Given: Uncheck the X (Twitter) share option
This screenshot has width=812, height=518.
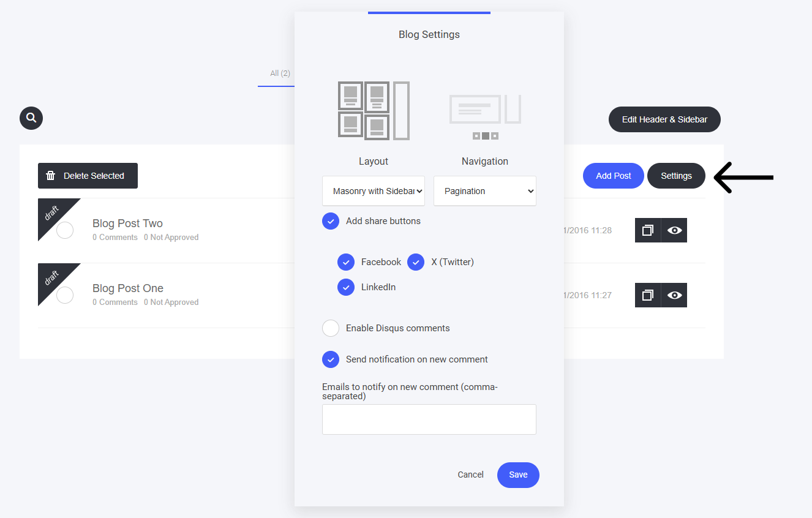Looking at the screenshot, I should 416,262.
